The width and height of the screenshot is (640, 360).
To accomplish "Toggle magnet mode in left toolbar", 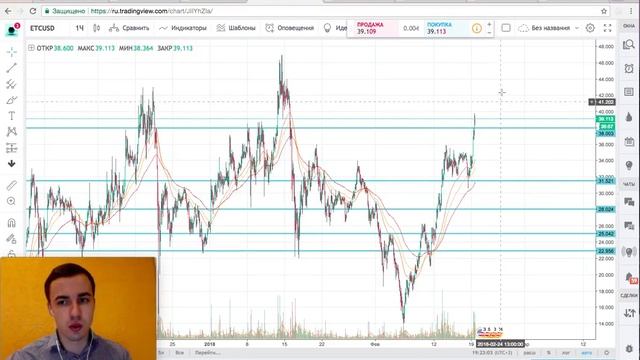I will click(x=11, y=222).
